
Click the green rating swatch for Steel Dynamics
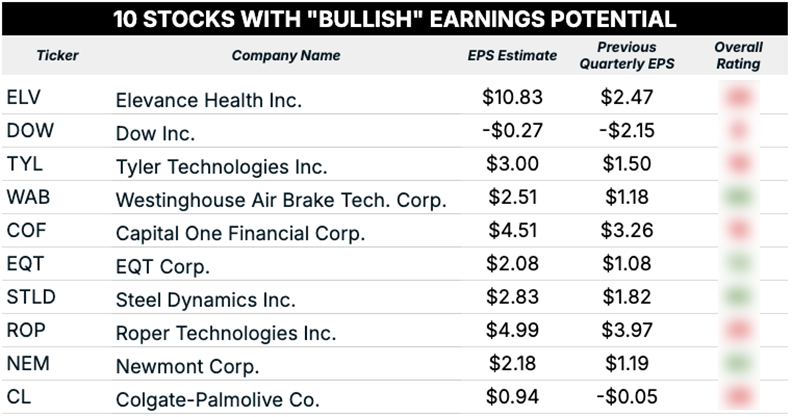click(x=739, y=297)
